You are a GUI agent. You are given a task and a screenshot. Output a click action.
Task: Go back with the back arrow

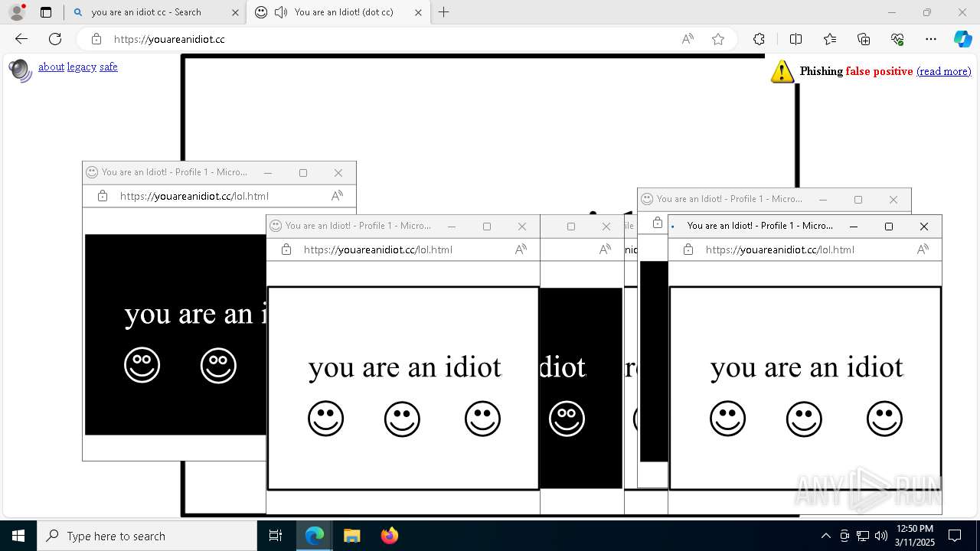[21, 39]
